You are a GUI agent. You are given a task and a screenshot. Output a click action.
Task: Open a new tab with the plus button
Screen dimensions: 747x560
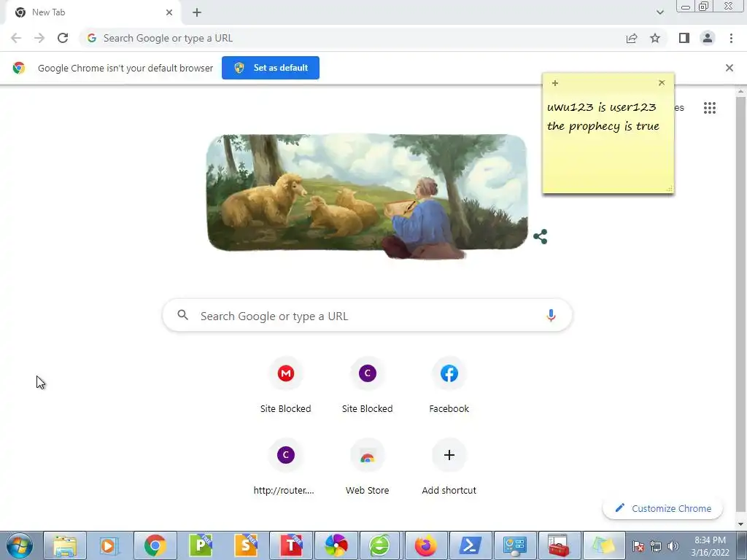[x=197, y=12]
